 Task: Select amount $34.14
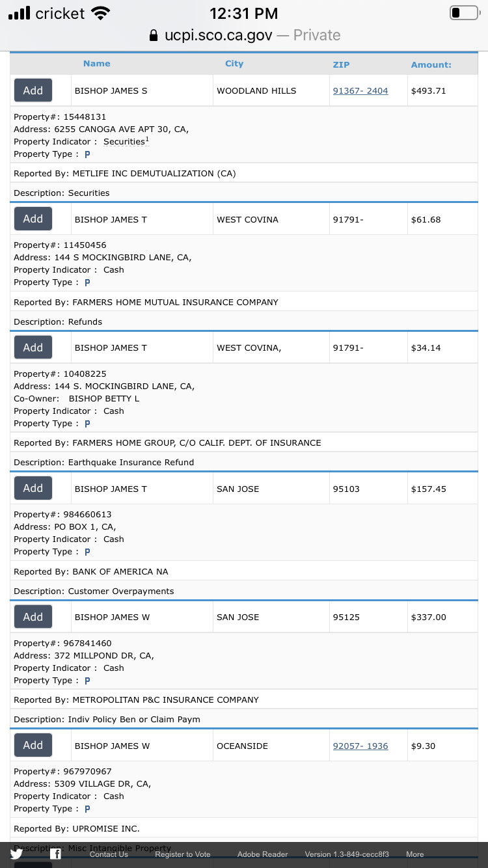(x=426, y=348)
